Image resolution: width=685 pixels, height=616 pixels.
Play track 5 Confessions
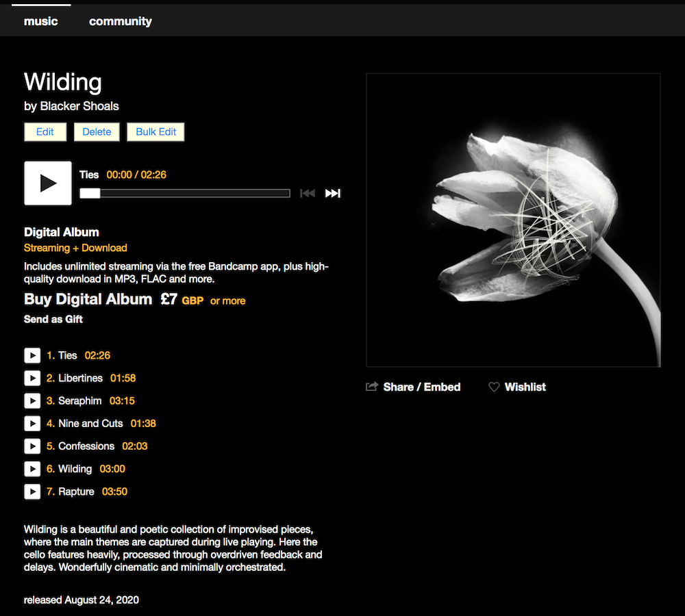tap(32, 446)
